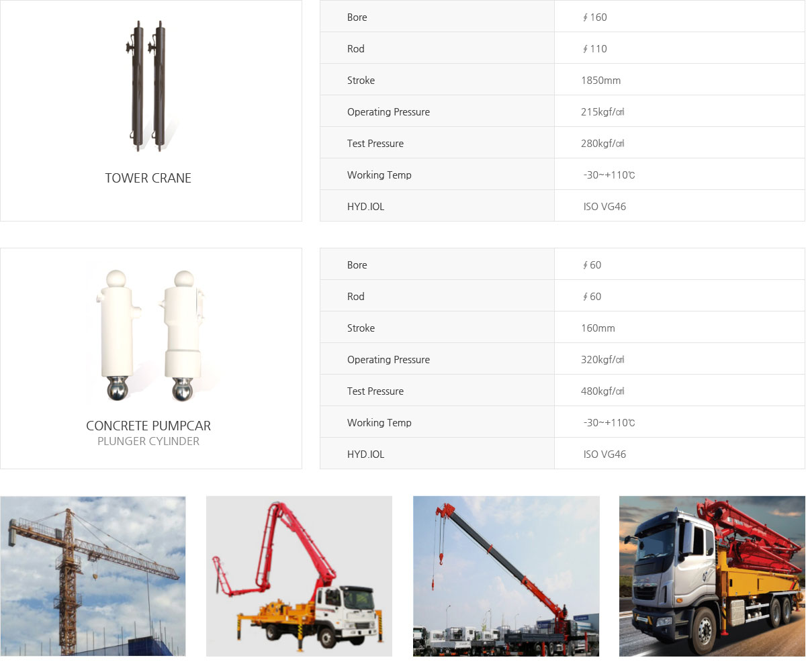Viewport: 806px width, 672px height.
Task: Click Tower Crane oil value "ISO VG46"
Action: 604,206
